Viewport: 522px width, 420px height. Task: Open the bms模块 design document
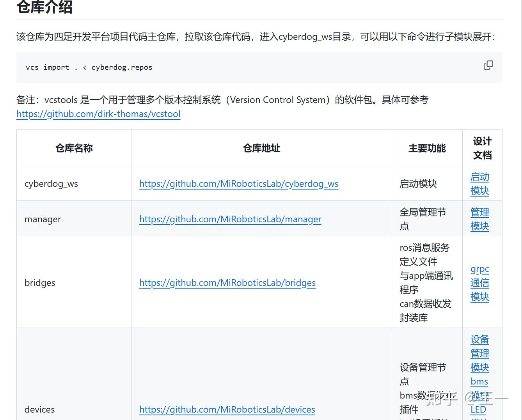[479, 381]
